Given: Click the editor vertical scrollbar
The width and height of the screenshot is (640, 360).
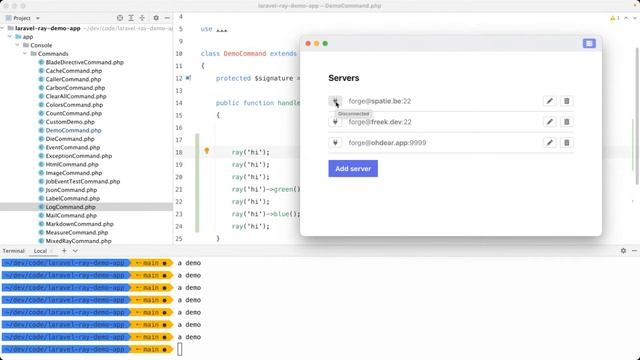Looking at the screenshot, I should (638, 116).
